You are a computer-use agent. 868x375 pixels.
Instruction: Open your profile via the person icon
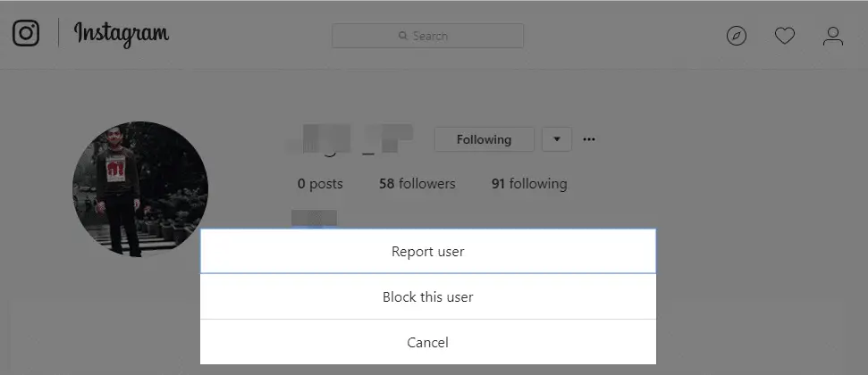coord(832,37)
